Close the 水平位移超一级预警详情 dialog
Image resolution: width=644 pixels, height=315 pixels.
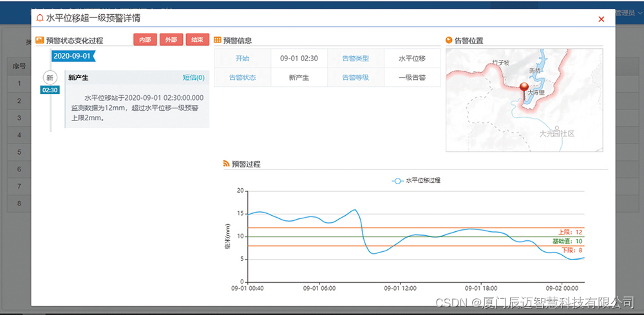tap(601, 19)
